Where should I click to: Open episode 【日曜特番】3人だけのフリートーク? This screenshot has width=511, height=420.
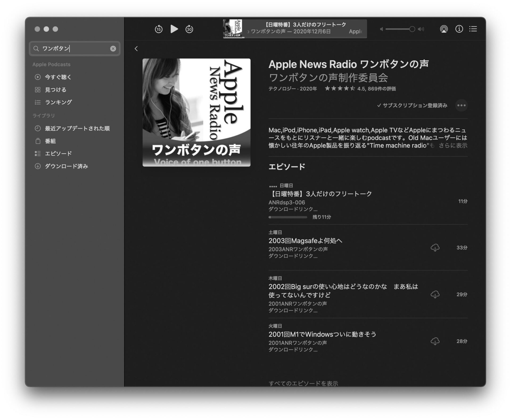(320, 194)
